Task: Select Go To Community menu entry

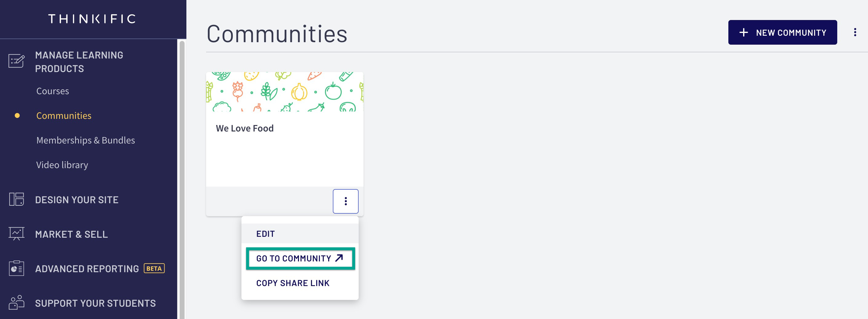Action: 300,258
